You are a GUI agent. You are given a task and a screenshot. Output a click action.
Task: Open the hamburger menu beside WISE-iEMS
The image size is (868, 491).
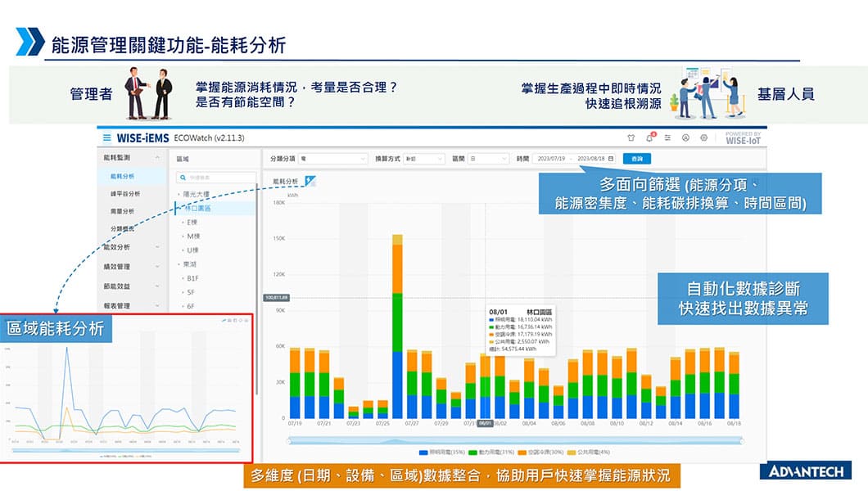click(106, 137)
